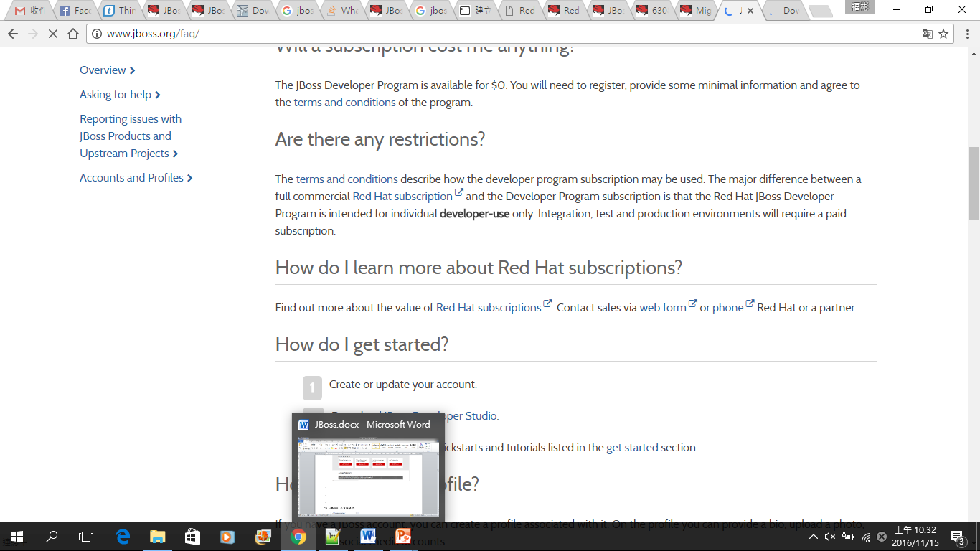Screen dimensions: 980x551
Task: Open the translate page icon in address bar
Action: (x=928, y=34)
